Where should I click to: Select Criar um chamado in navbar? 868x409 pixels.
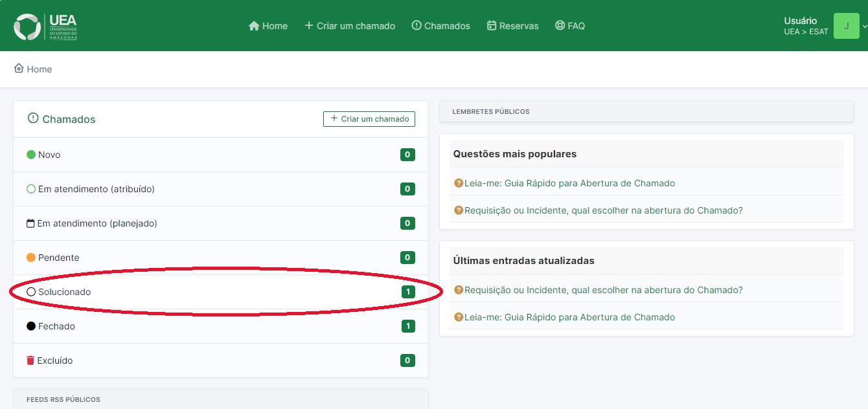pos(350,26)
